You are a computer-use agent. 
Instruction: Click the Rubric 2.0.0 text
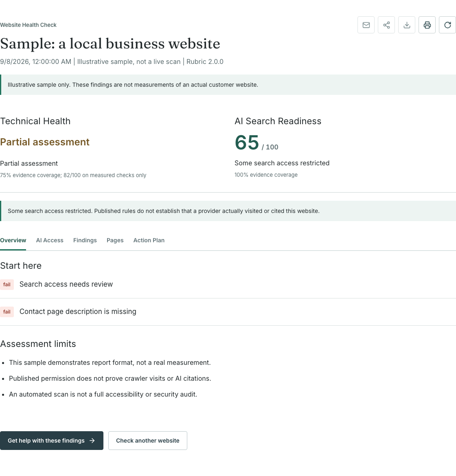tap(205, 61)
